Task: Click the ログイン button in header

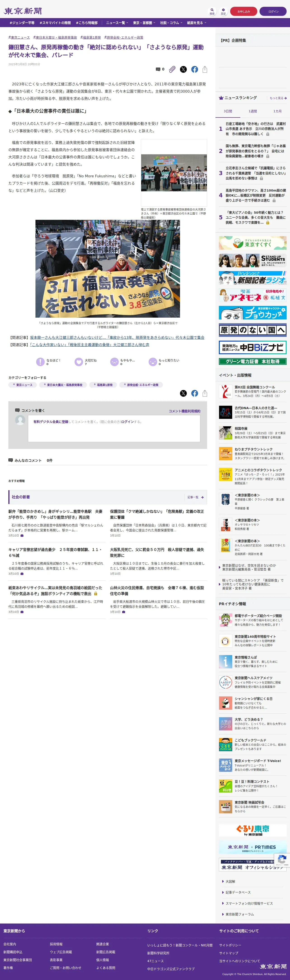Action: [x=273, y=12]
